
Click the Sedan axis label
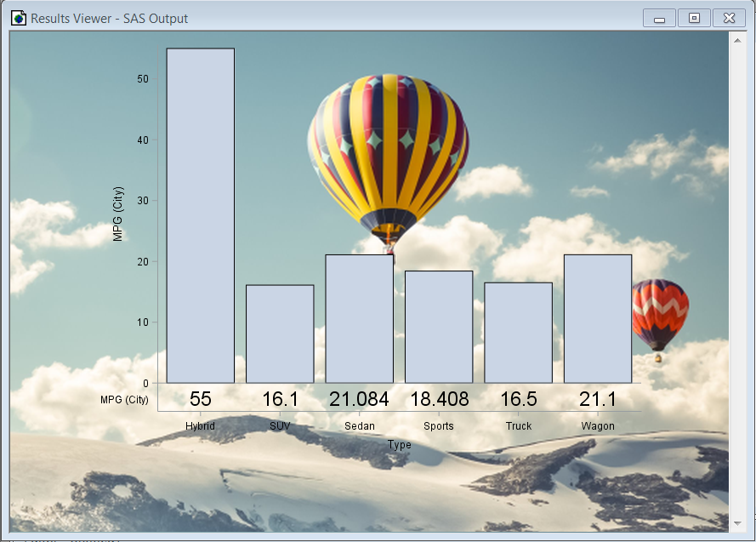tap(360, 425)
